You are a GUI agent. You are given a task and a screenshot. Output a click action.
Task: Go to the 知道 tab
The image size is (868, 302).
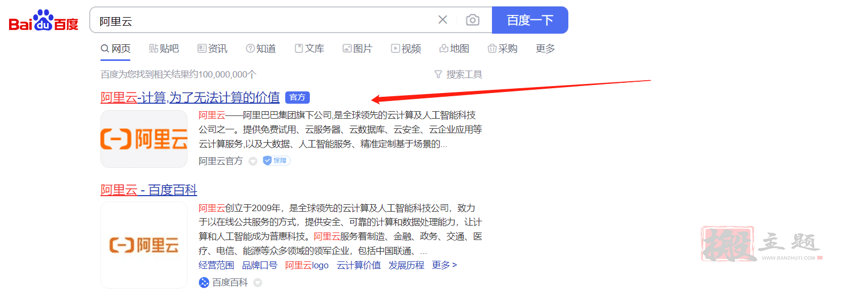point(261,49)
